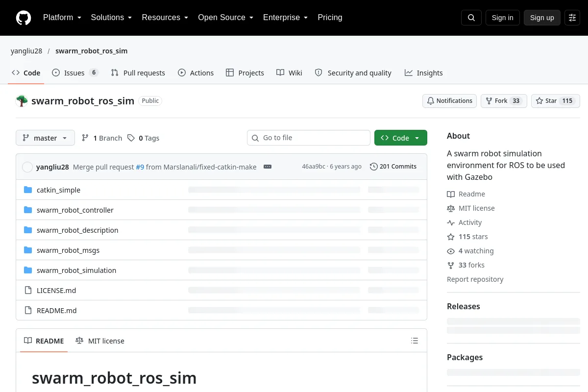Open the appearance settings icon beside Sign up
Screen dimensions: 588x392
point(572,18)
